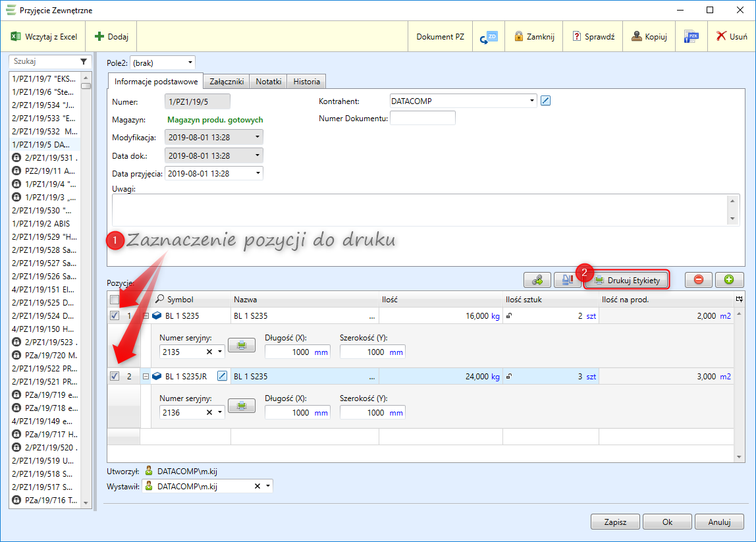Image resolution: width=756 pixels, height=542 pixels.
Task: Open the Kontrahent DATACOMP dropdown
Action: pos(532,101)
